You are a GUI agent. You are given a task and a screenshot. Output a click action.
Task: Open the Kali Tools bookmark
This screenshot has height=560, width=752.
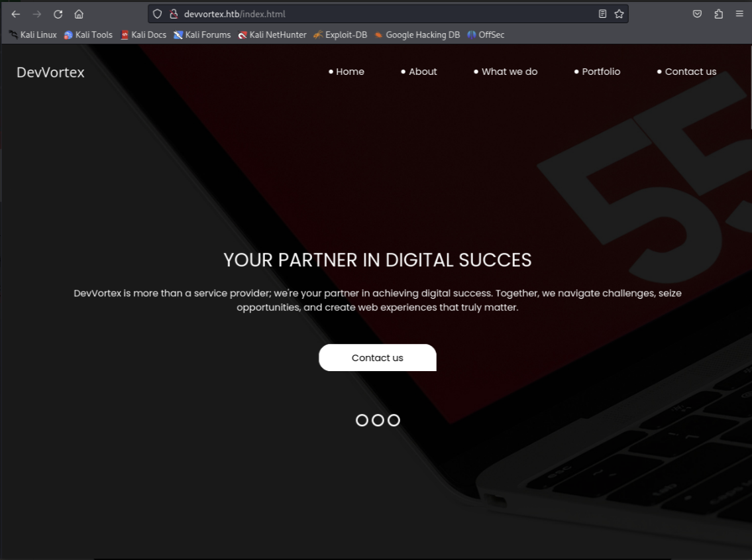[88, 34]
